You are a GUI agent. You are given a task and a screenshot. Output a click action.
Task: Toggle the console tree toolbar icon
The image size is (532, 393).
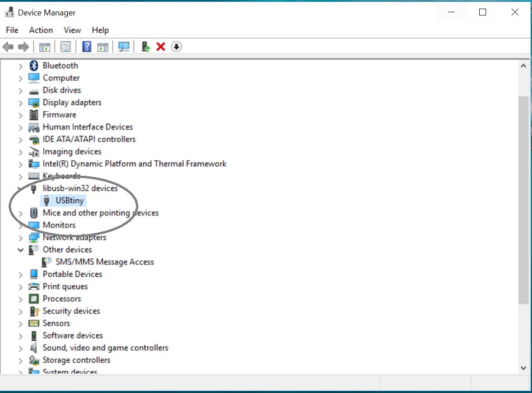click(45, 47)
